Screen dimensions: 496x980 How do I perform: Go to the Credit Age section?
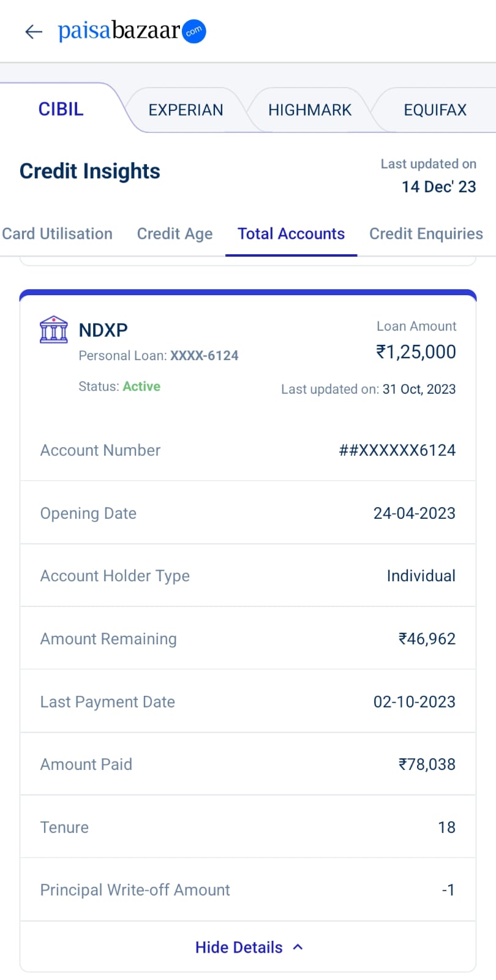pos(175,234)
